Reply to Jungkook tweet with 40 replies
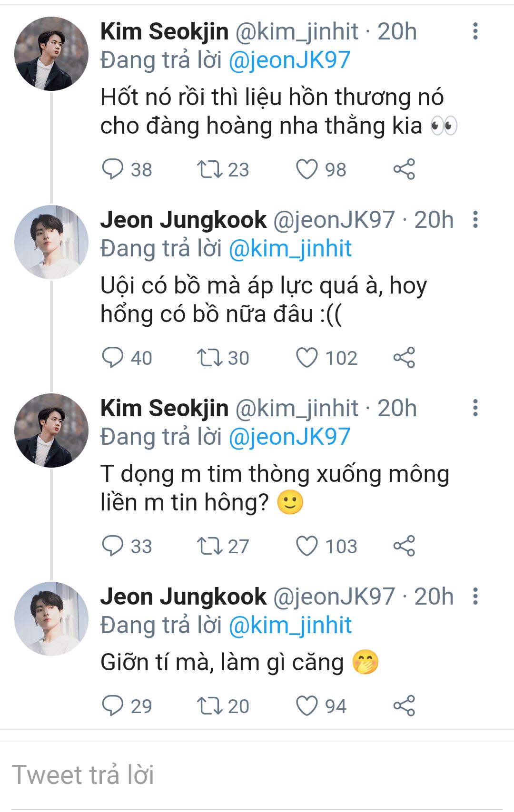Image resolution: width=514 pixels, height=812 pixels. point(113,358)
